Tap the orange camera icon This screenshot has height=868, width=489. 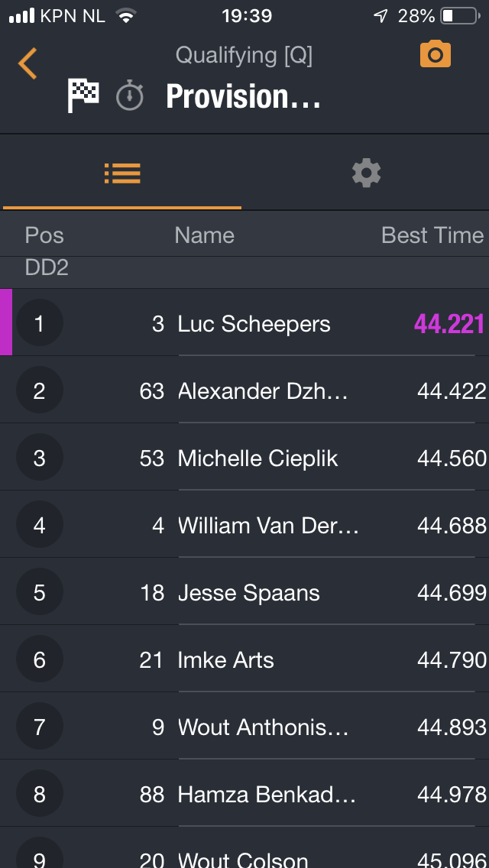435,55
